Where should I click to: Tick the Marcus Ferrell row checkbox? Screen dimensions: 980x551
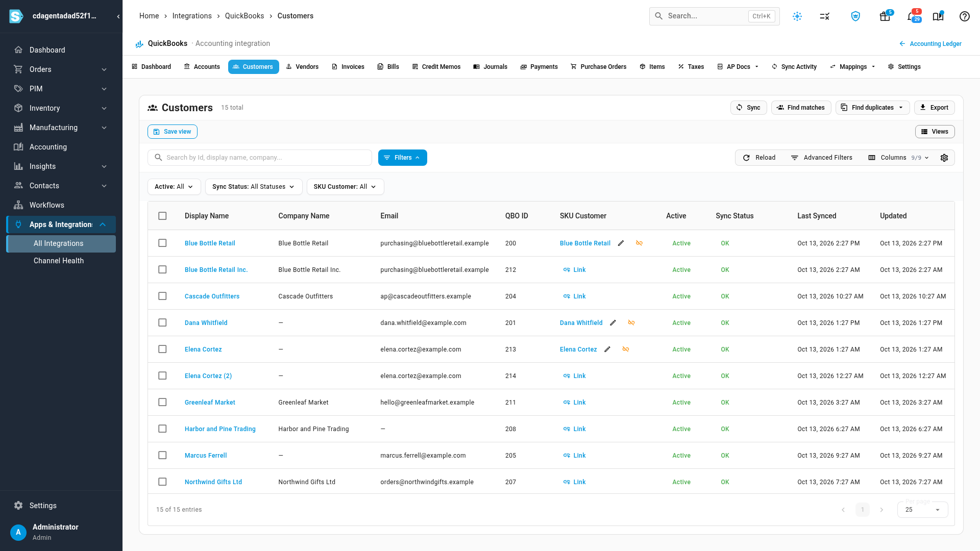point(162,456)
